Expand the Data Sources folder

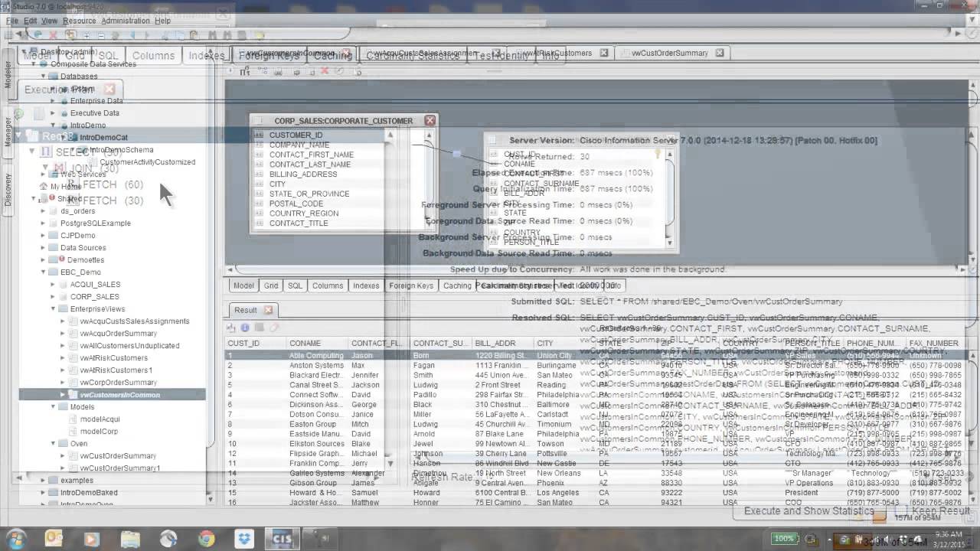click(43, 248)
